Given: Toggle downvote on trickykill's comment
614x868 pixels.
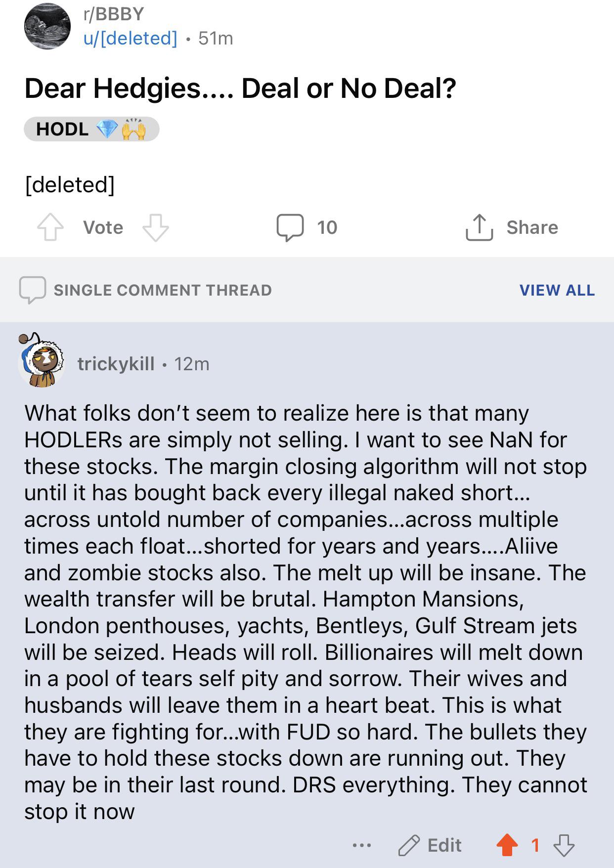Looking at the screenshot, I should (564, 846).
